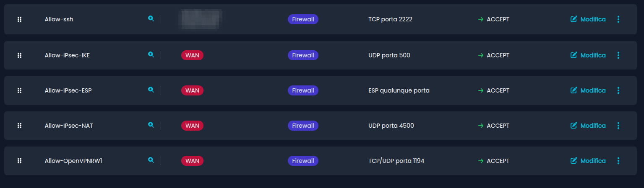Click the Allow-IPsec-NAT rule name
Image resolution: width=644 pixels, height=188 pixels.
69,126
